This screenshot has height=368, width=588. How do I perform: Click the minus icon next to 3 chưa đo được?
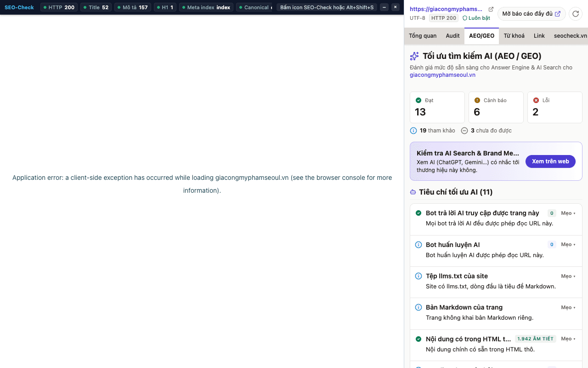click(x=464, y=131)
